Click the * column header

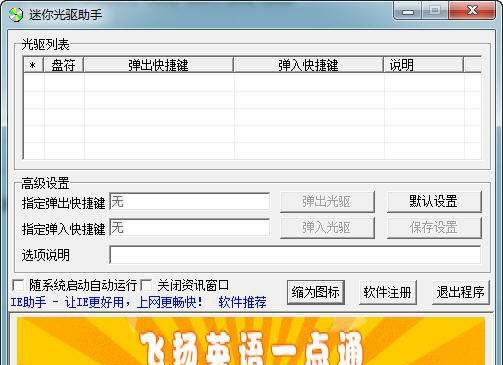point(33,65)
